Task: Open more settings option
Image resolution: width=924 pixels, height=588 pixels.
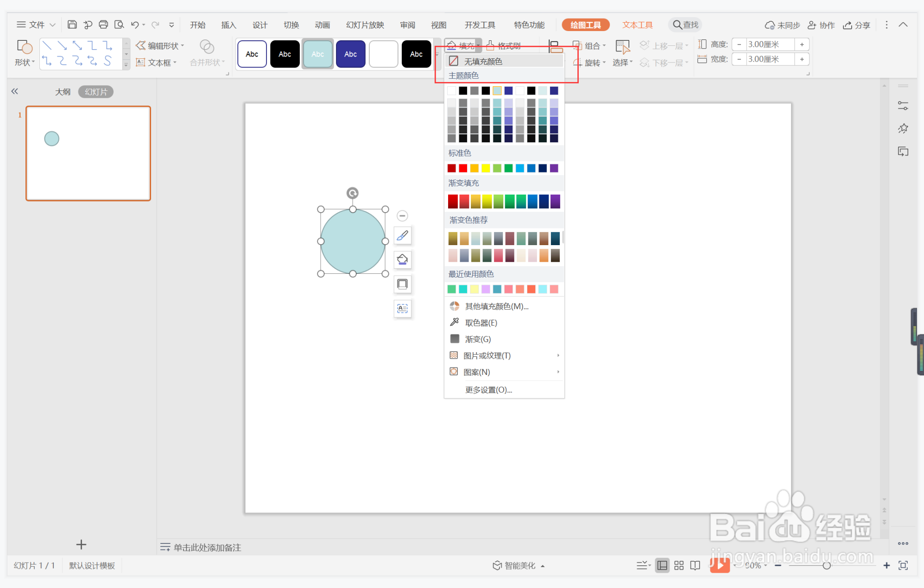Action: pyautogui.click(x=488, y=390)
